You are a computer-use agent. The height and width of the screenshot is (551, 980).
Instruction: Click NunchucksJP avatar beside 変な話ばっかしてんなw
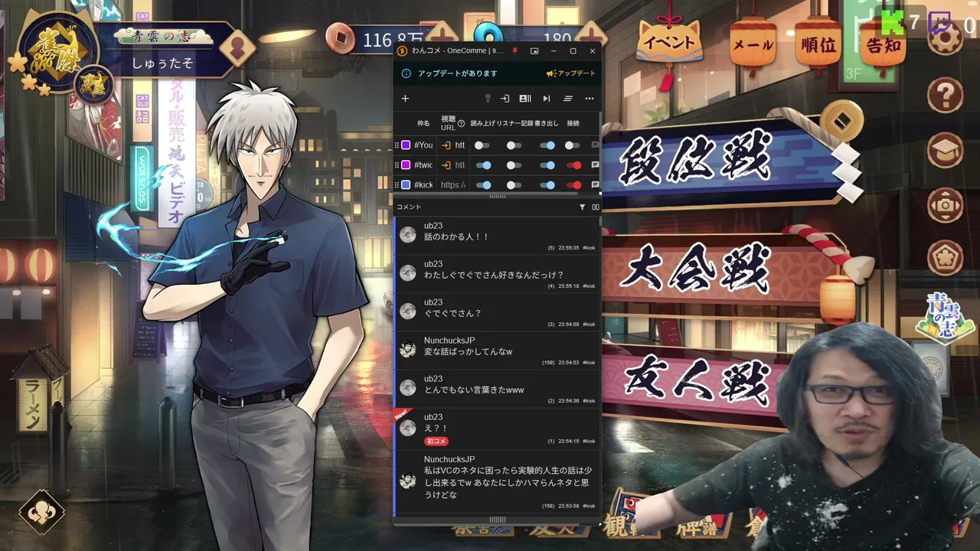(408, 350)
